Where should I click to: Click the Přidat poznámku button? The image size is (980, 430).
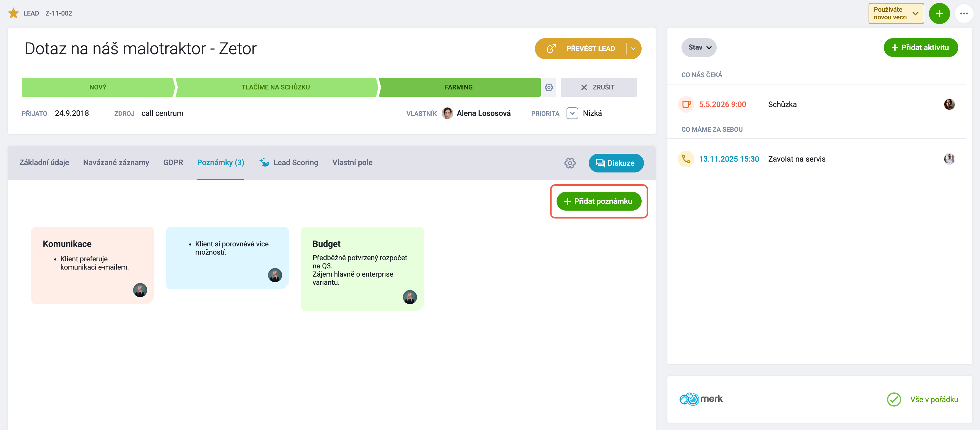coord(599,201)
